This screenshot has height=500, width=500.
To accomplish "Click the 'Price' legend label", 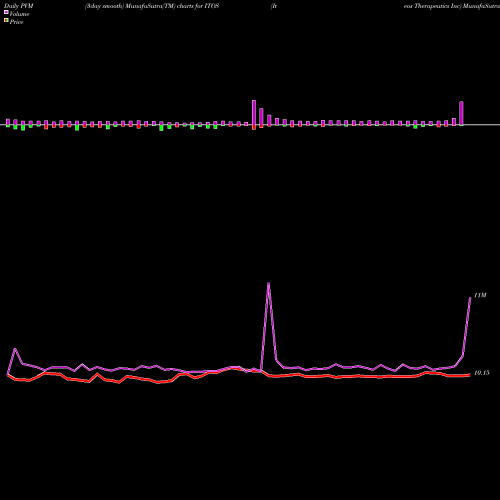I will coord(16,22).
